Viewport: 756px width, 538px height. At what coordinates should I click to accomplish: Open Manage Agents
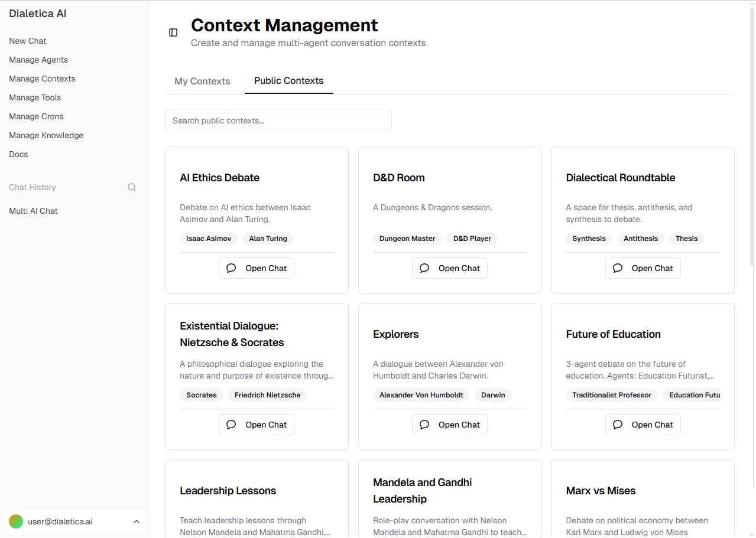38,60
